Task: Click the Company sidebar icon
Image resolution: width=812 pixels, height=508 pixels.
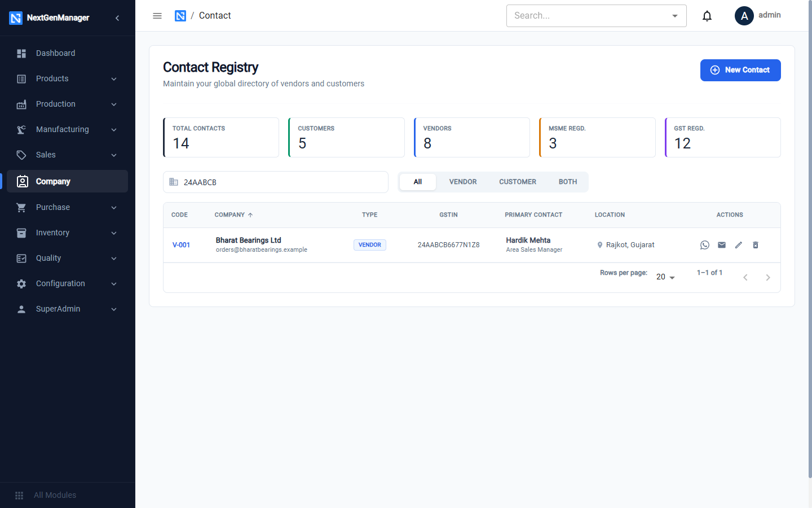Action: [22, 181]
